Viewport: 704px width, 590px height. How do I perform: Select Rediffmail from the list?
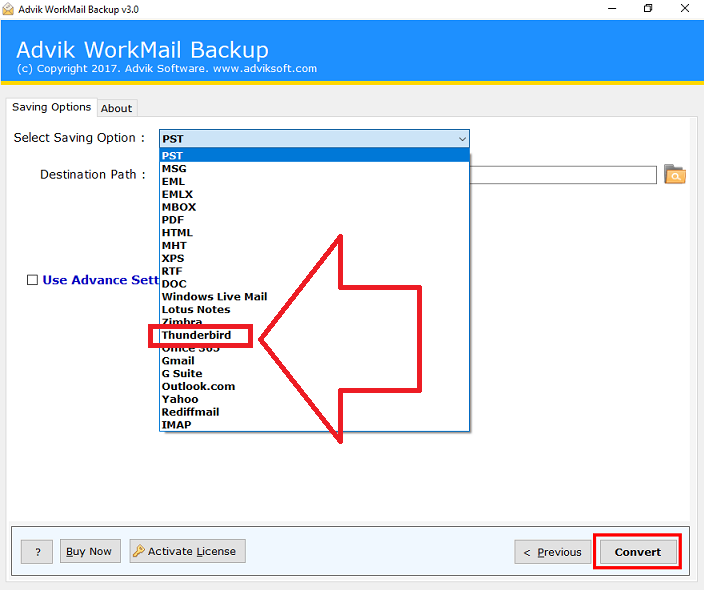click(314, 412)
